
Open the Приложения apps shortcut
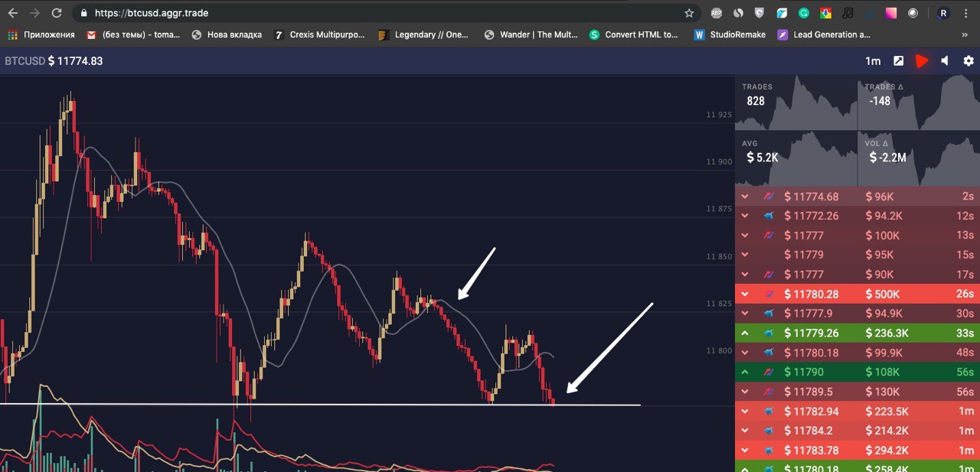coord(41,34)
